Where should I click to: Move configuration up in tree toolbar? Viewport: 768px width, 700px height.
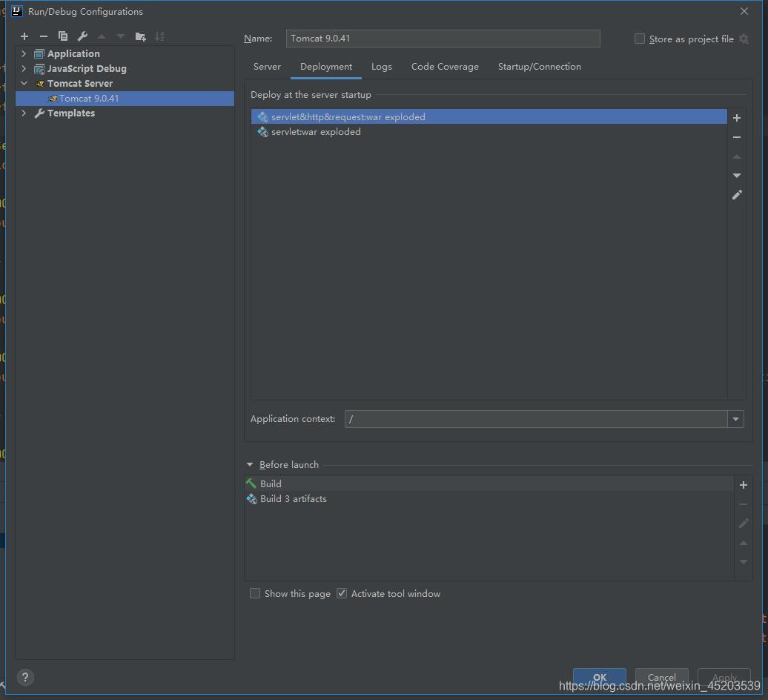[x=102, y=36]
